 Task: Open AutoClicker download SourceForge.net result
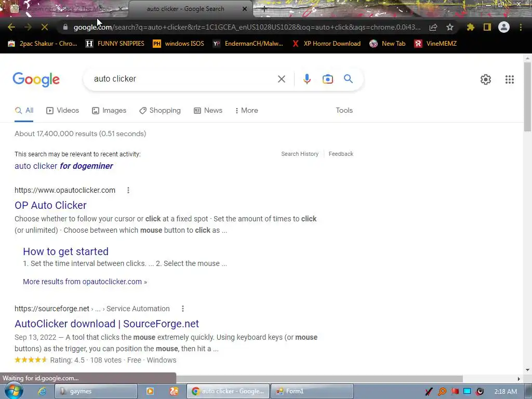[107, 324]
